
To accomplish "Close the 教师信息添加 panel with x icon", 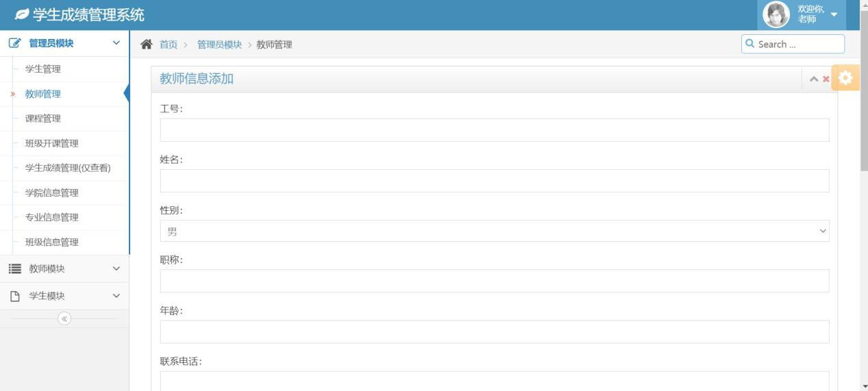I will (x=826, y=79).
